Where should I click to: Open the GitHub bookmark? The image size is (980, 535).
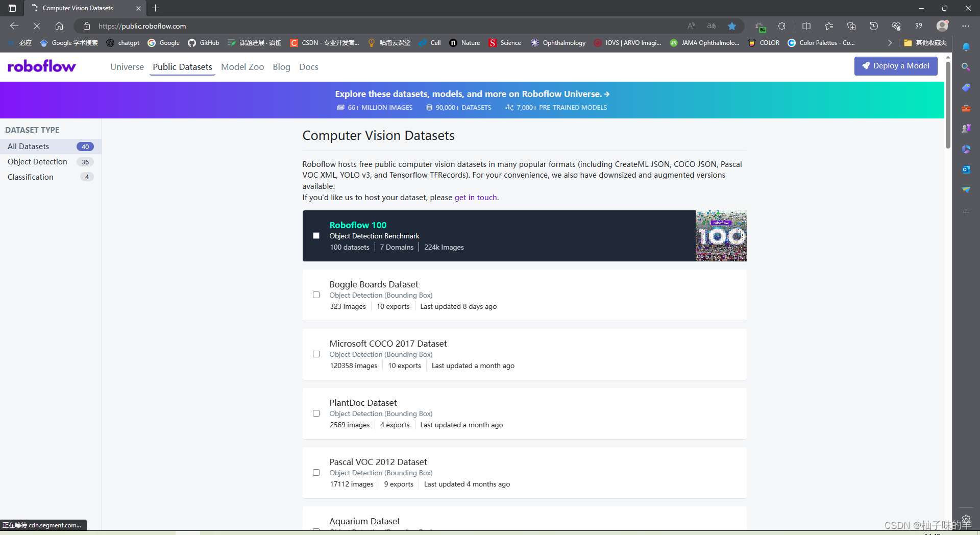[x=204, y=43]
